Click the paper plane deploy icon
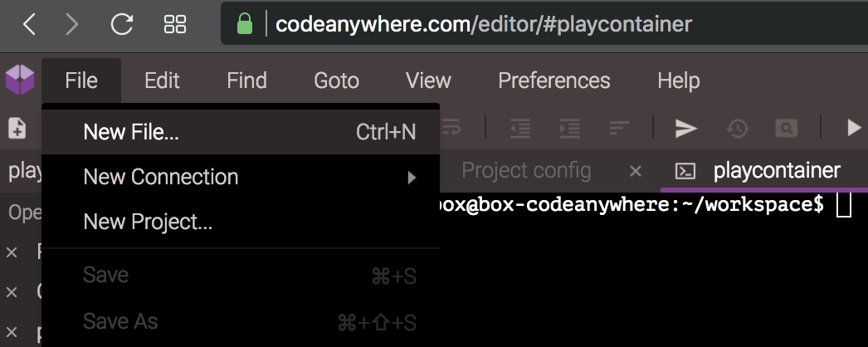 click(x=686, y=128)
